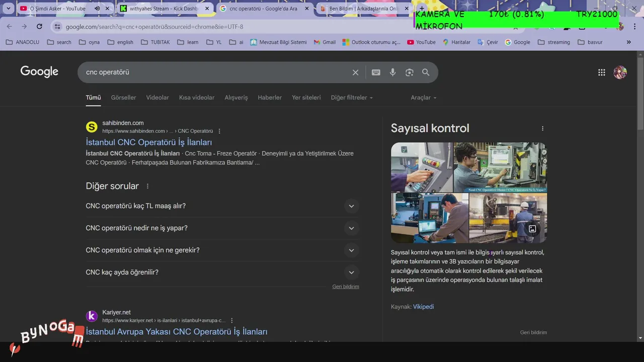Open the TUBITAK bookmark folder

point(155,42)
